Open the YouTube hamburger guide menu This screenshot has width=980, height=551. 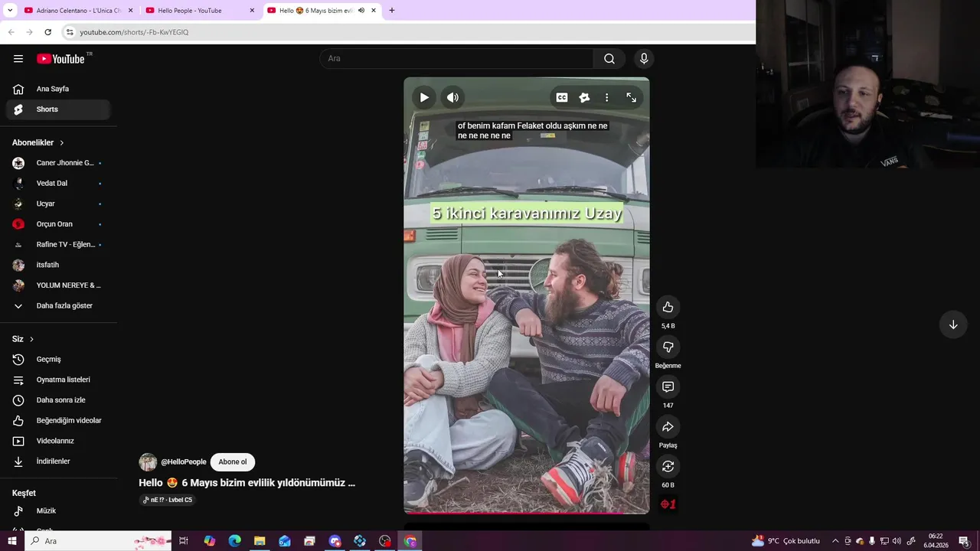(x=18, y=59)
